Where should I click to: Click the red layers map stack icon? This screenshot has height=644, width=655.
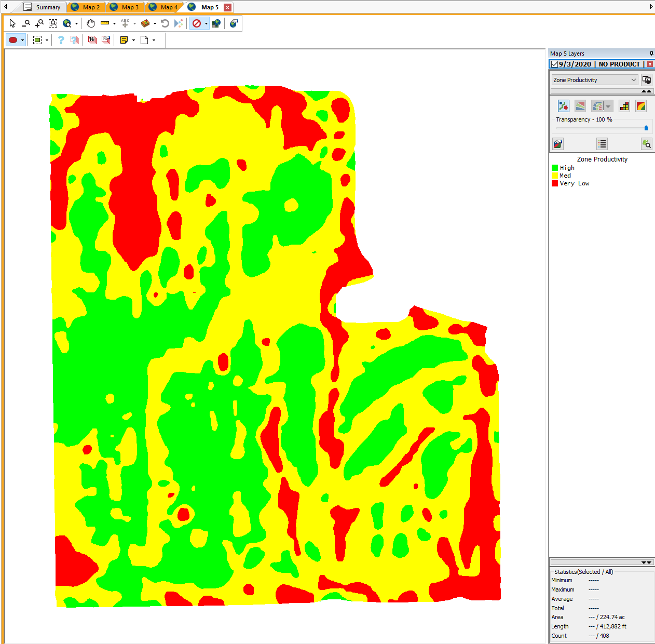point(106,40)
